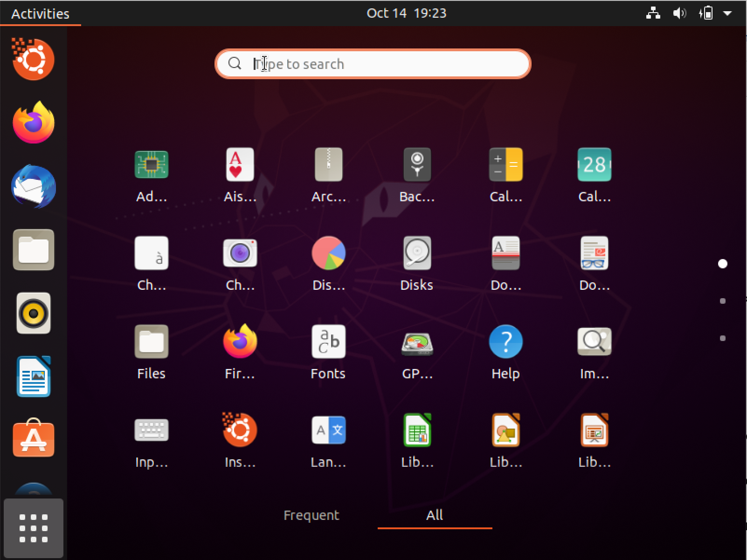Launch GParted partition editor
This screenshot has height=560, width=747.
pos(417,342)
